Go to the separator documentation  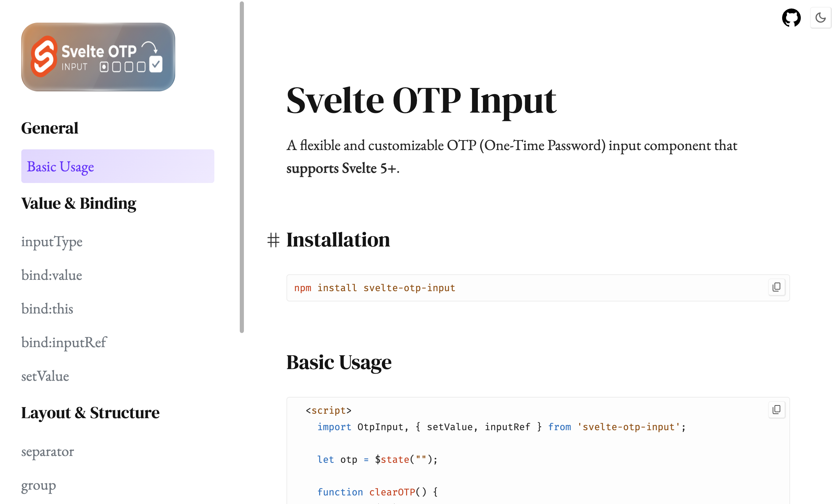[x=47, y=452]
